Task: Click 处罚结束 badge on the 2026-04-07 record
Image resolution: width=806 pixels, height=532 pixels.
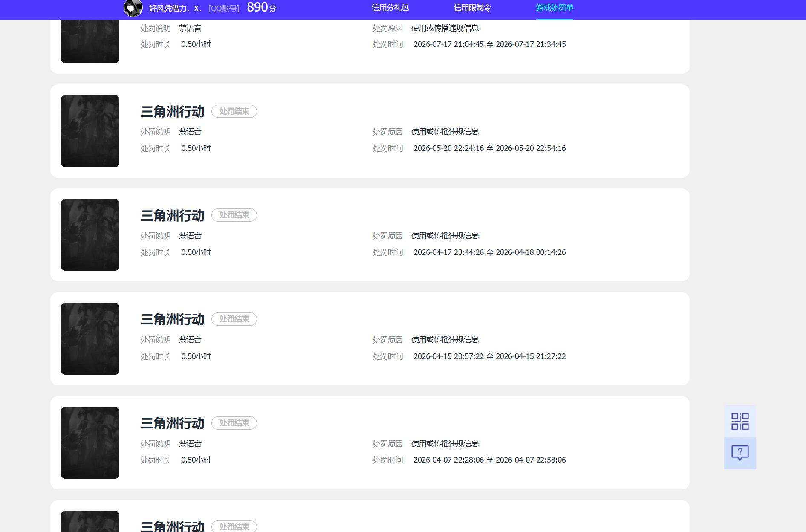Action: pyautogui.click(x=234, y=423)
